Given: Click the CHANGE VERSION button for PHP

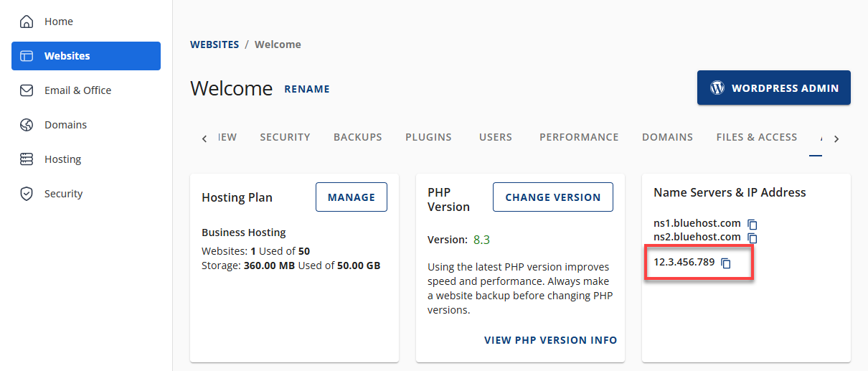Looking at the screenshot, I should (552, 197).
